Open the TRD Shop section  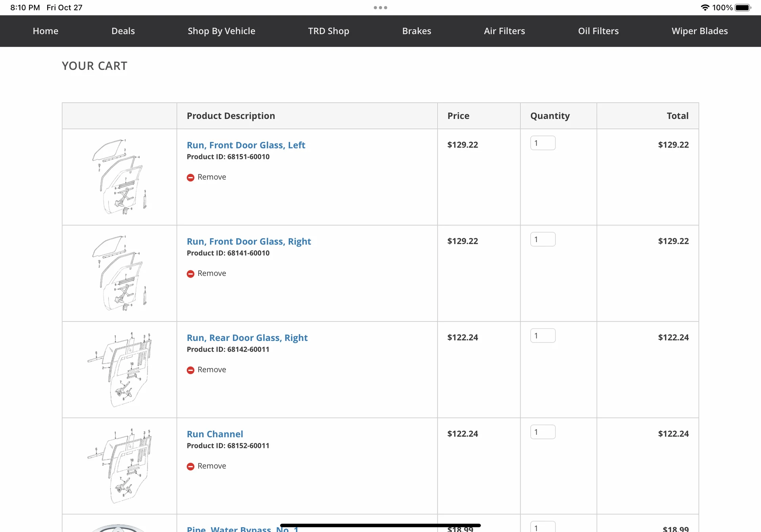(328, 31)
